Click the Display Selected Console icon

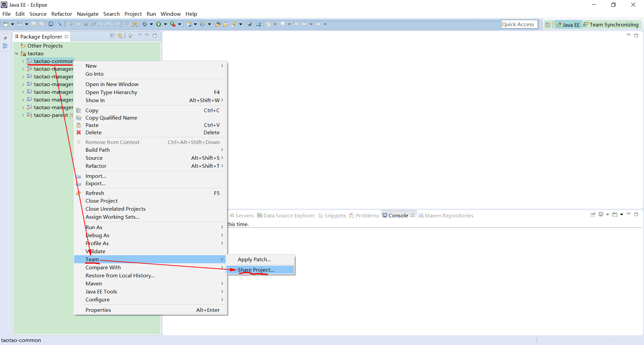(601, 214)
